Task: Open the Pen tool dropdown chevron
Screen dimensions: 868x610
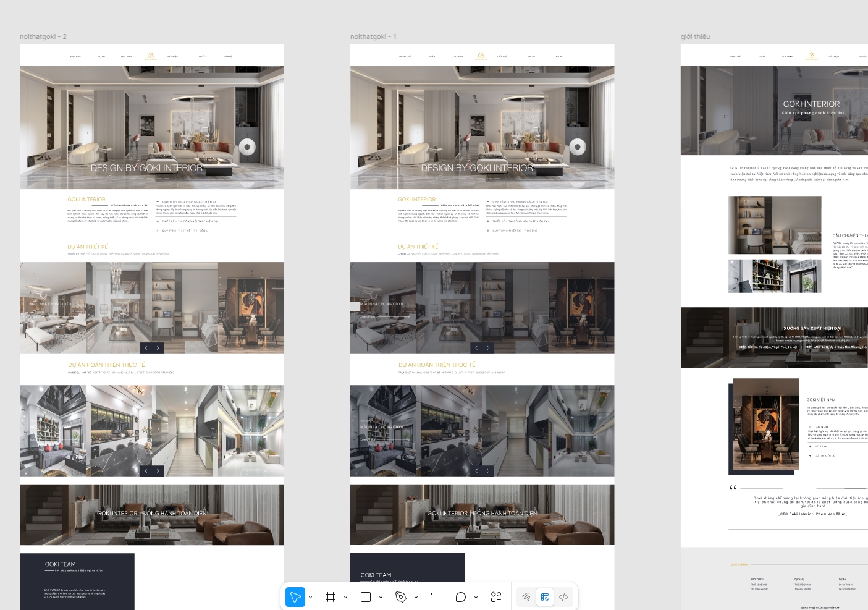Action: (416, 597)
